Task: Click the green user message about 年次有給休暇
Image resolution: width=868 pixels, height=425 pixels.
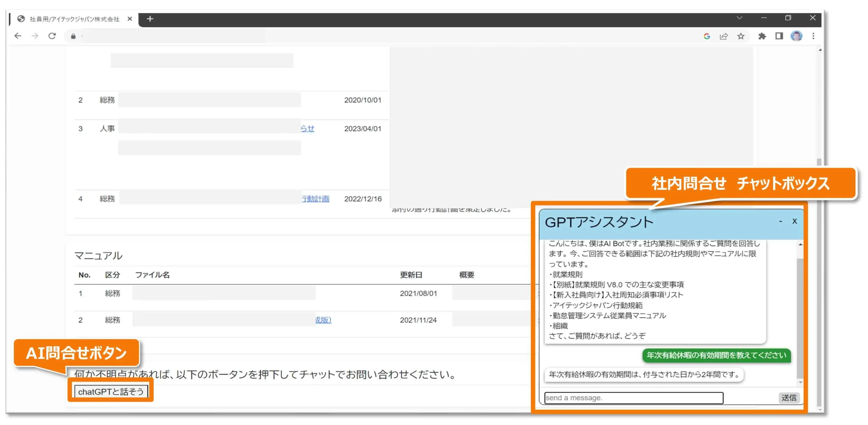Action: tap(716, 355)
